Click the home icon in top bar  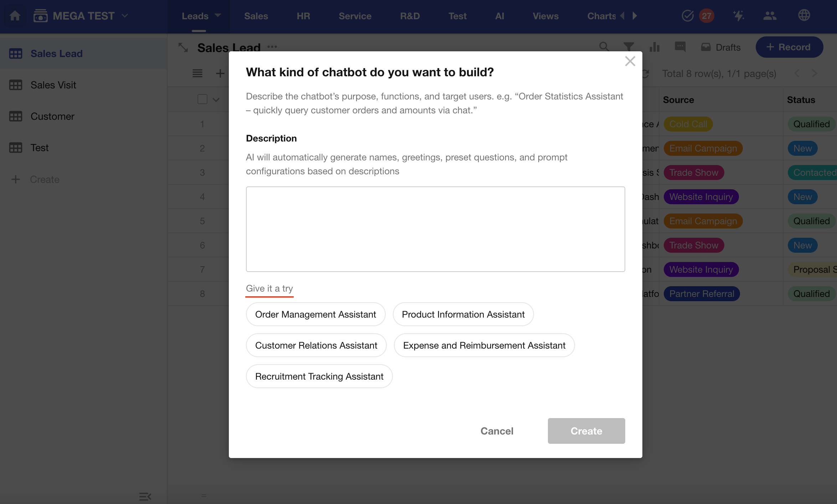point(15,16)
